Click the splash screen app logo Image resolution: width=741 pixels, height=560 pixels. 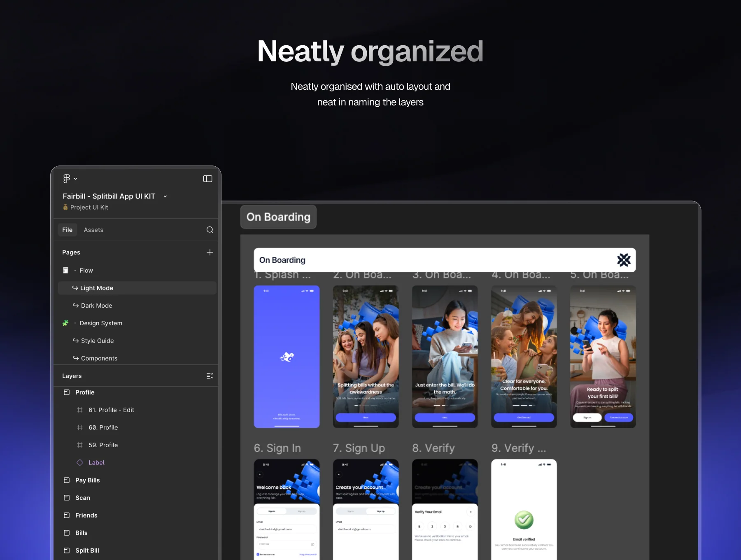(287, 357)
